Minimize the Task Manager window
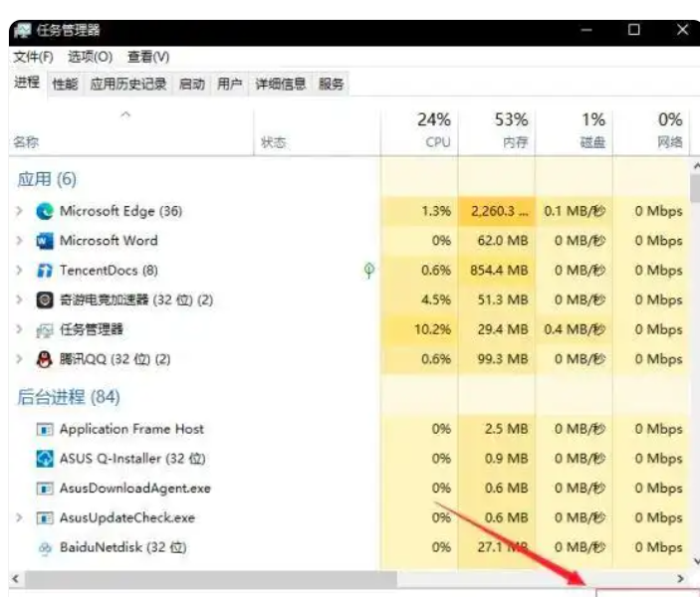The image size is (700, 597). tap(586, 30)
